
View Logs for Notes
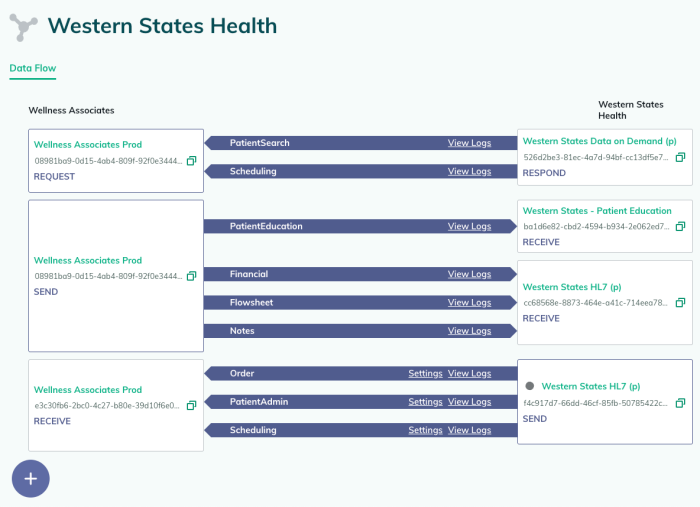pyautogui.click(x=469, y=331)
